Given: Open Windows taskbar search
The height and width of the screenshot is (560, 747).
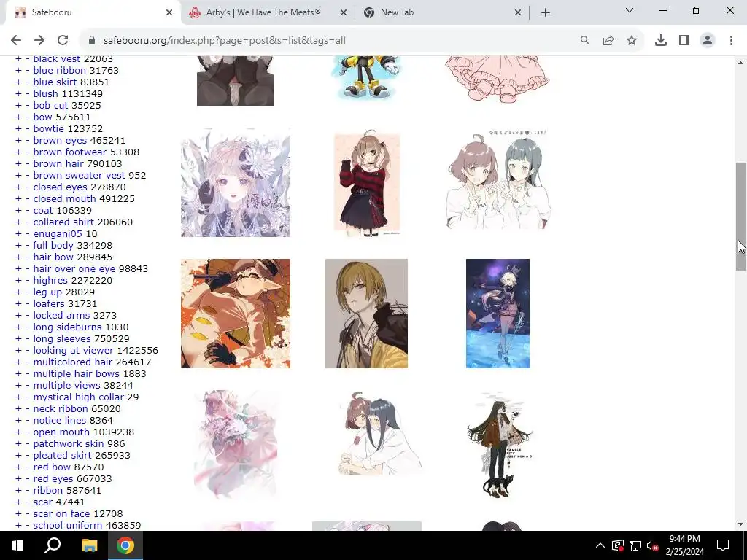Looking at the screenshot, I should [x=53, y=545].
